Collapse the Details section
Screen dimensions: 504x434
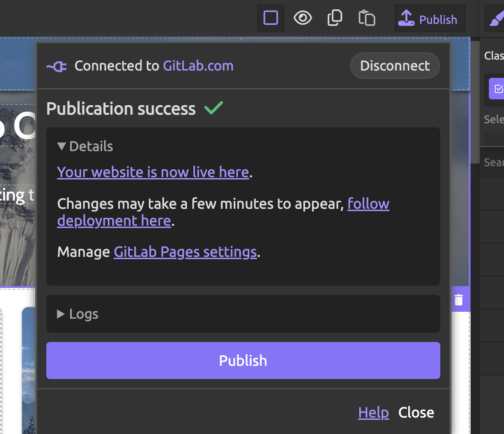tap(85, 146)
